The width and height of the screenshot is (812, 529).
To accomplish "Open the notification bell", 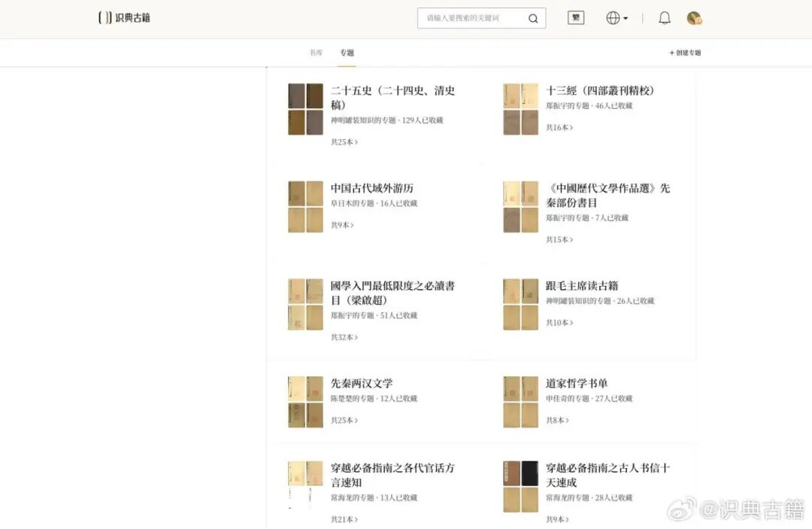I will point(665,18).
